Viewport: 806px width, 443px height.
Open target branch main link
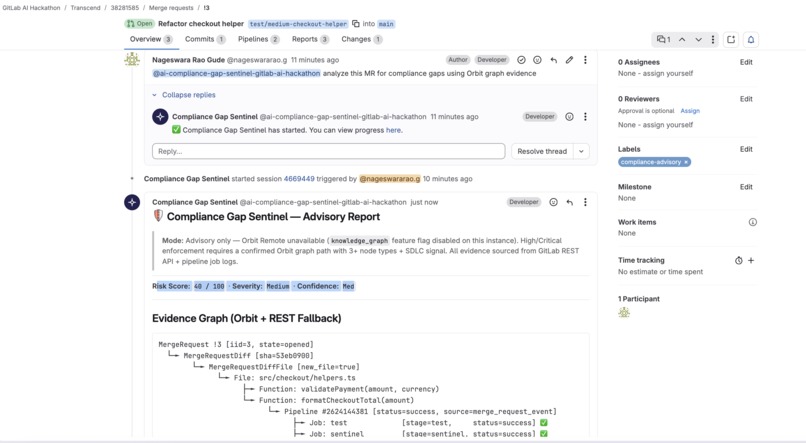click(386, 24)
